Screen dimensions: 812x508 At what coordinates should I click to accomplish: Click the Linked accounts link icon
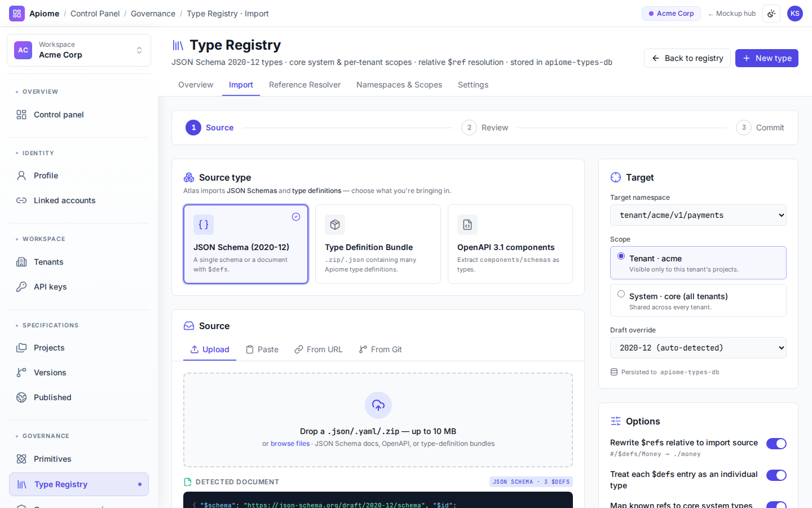(21, 200)
